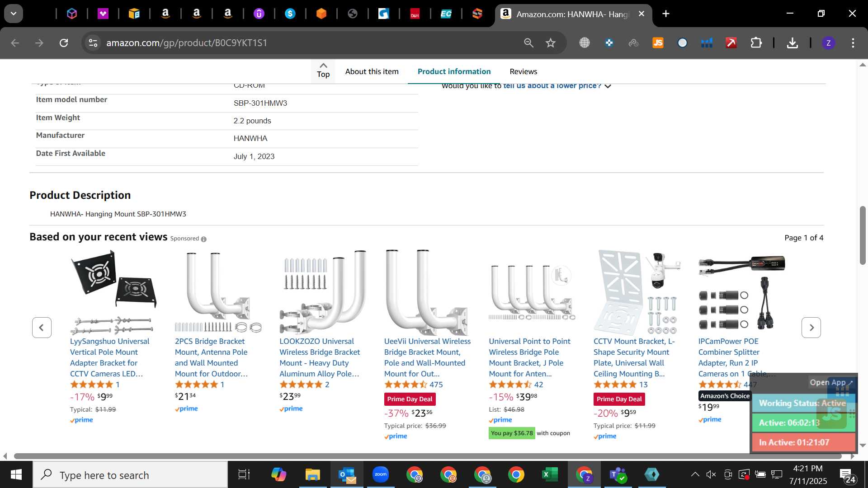
Task: Launch Zoom from the taskbar
Action: (x=381, y=474)
